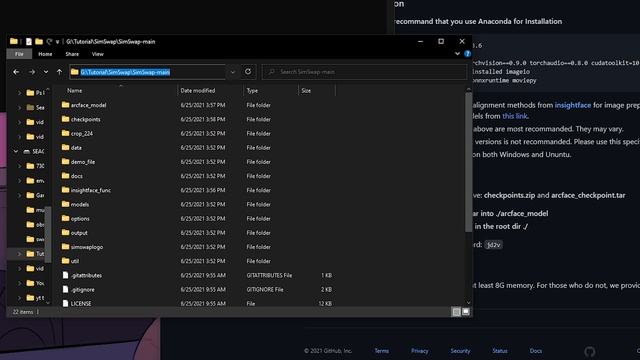Select the util folder icon
The width and height of the screenshot is (640, 360).
point(65,261)
